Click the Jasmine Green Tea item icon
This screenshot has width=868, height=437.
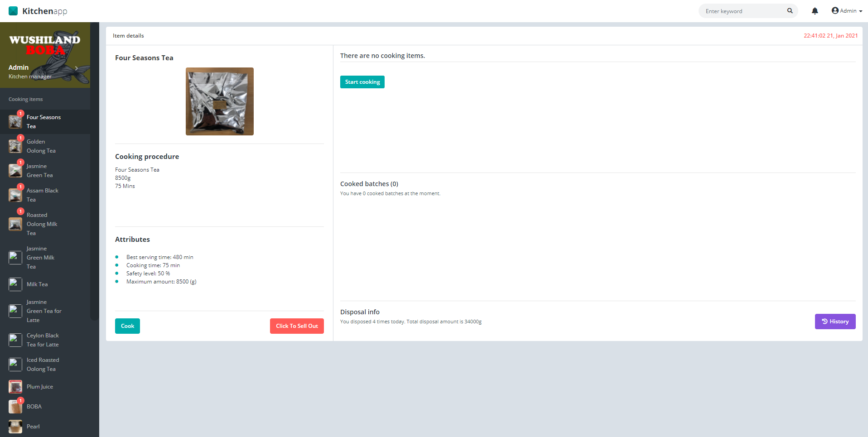pyautogui.click(x=15, y=171)
